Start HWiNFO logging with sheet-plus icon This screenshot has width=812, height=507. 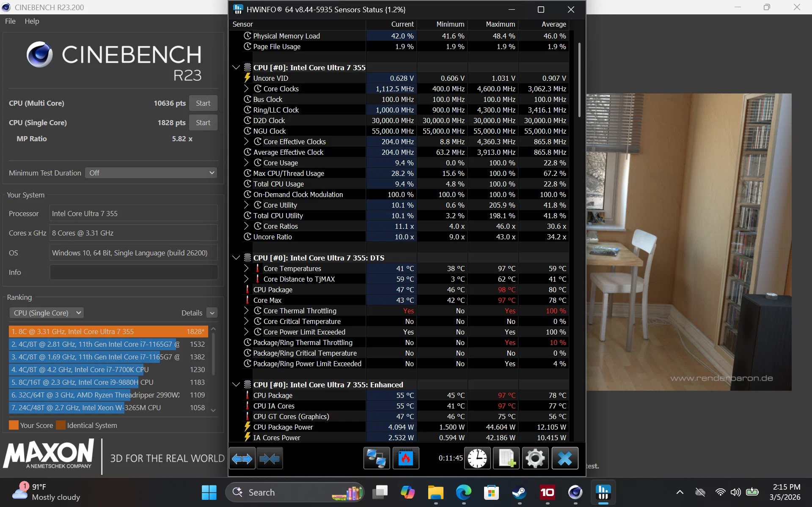(x=506, y=458)
